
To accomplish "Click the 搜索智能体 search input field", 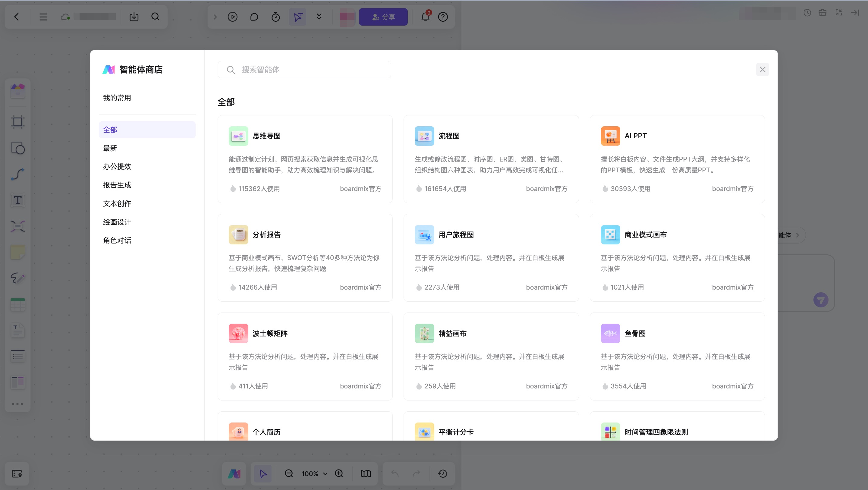I will click(x=304, y=70).
